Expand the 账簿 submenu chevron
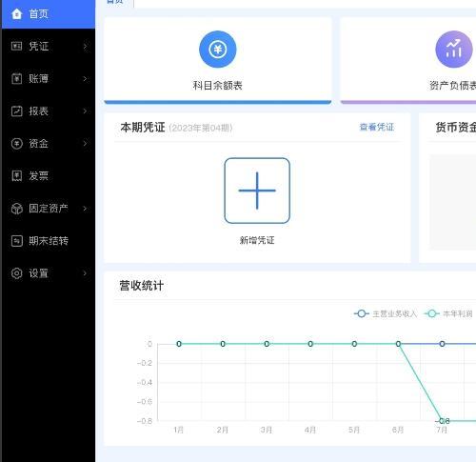The height and width of the screenshot is (462, 476). [85, 79]
